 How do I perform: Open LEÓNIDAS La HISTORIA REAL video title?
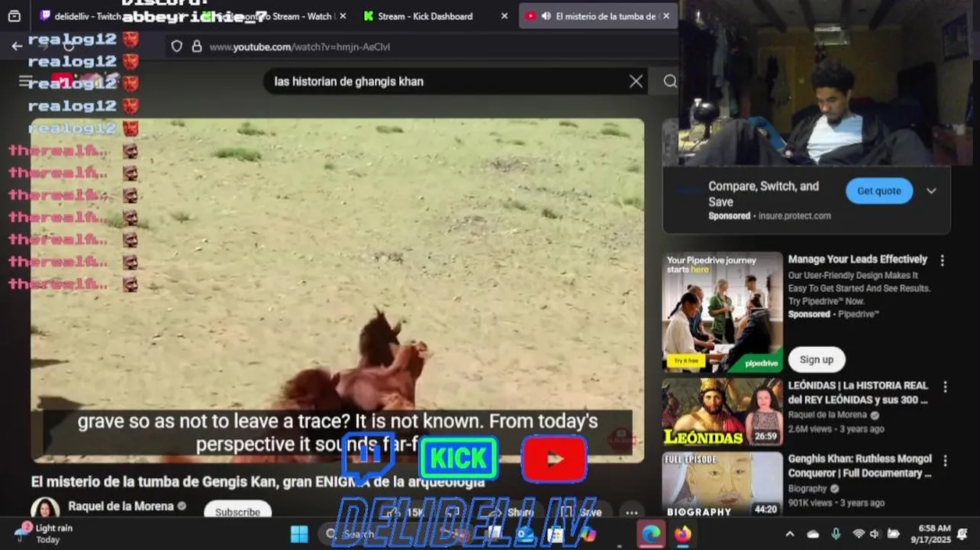click(x=858, y=393)
